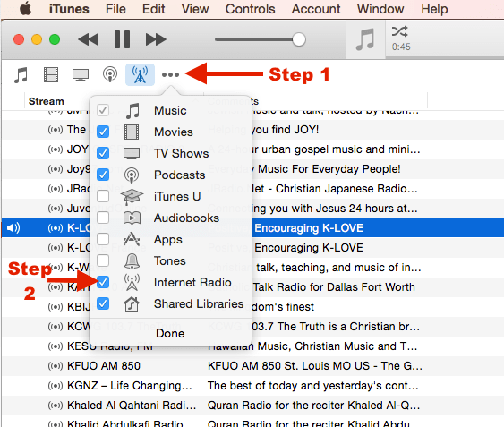Viewport: 504px width, 427px height.
Task: Click the Music note icon in popup
Action: [x=132, y=111]
